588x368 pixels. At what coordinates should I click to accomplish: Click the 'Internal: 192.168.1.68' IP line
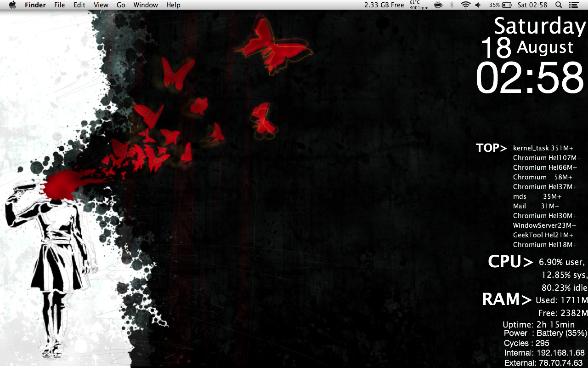pyautogui.click(x=544, y=353)
